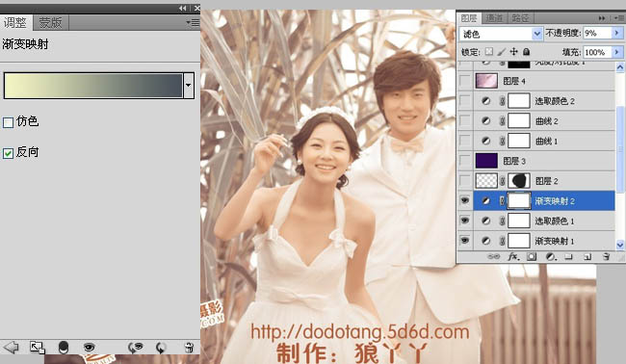Click the 曲线 2 adjustment icon
626x364 pixels.
(485, 120)
